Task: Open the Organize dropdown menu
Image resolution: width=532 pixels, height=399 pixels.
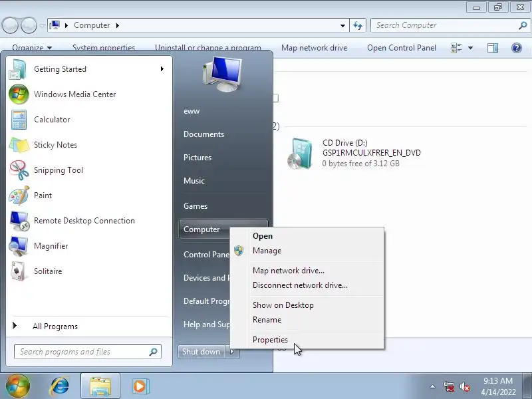Action: coord(32,48)
